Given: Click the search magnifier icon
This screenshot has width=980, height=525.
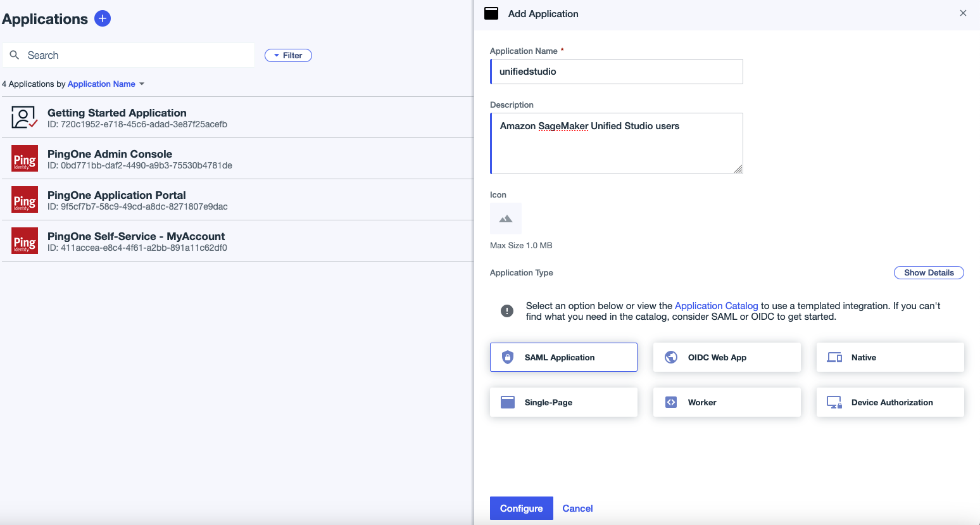Looking at the screenshot, I should tap(15, 55).
